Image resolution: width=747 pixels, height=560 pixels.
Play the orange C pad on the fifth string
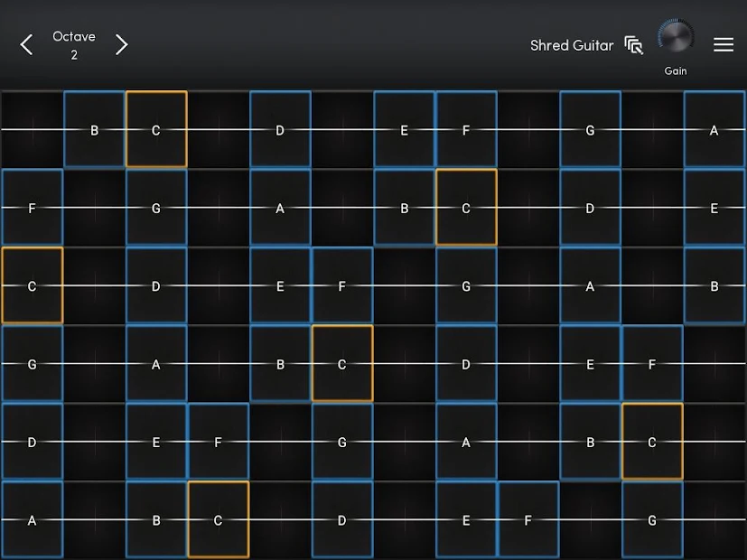652,442
